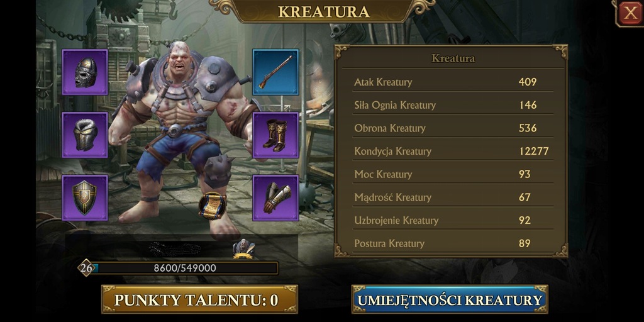Open the gauntlets equipment slot
644x322 pixels.
tap(275, 198)
